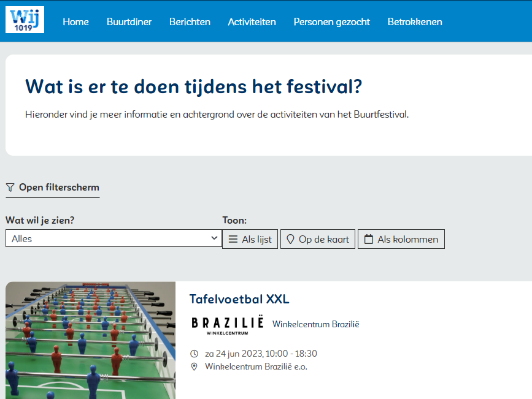Viewport: 532px width, 399px height.
Task: Click the Wij 1019 logo
Action: click(x=25, y=20)
